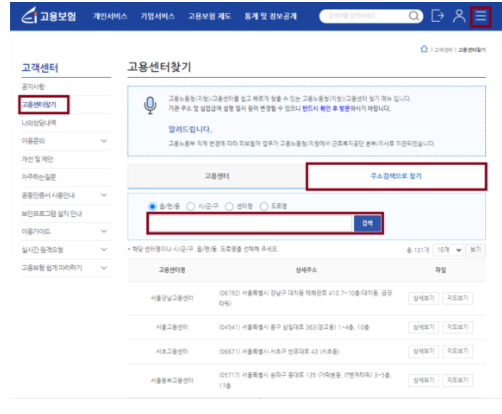Click 지도보기 for 서울강남고용센터
Viewport: 502px width, 414px height.
tap(458, 298)
